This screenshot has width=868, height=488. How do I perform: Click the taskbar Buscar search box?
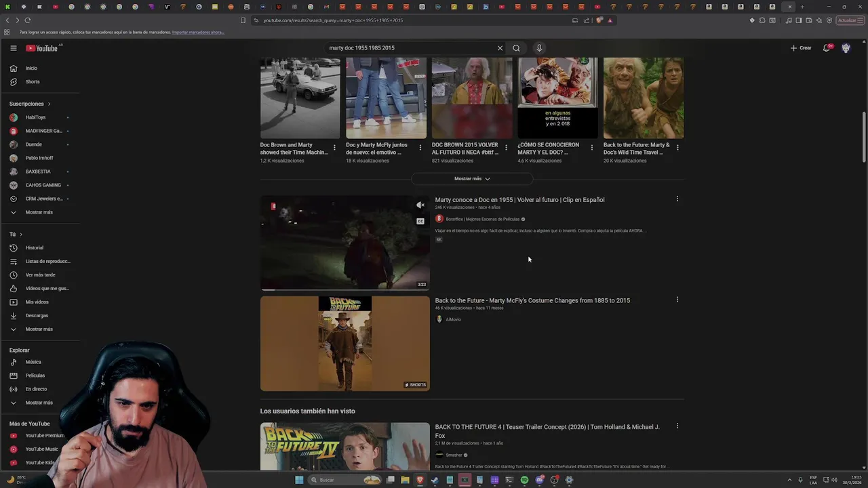pyautogui.click(x=345, y=480)
